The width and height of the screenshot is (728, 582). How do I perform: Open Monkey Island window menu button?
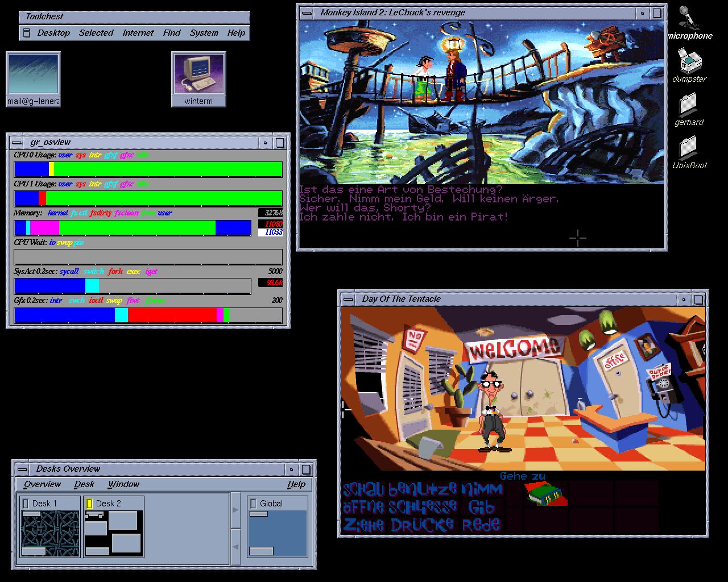(308, 13)
